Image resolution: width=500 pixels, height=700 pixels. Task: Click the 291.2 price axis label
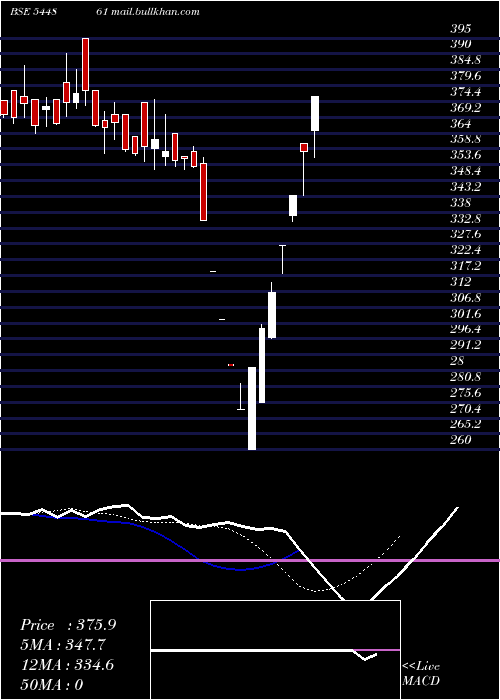466,345
